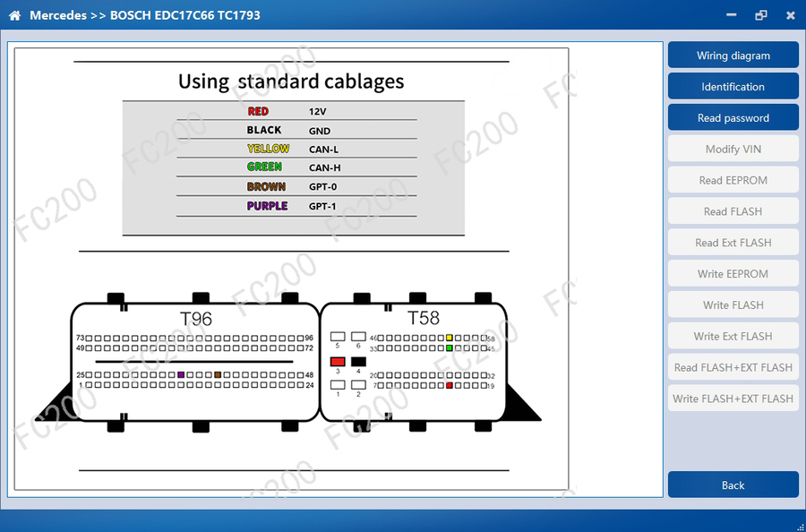Click the brown GPT-0 pin on T96
806x532 pixels.
point(218,374)
